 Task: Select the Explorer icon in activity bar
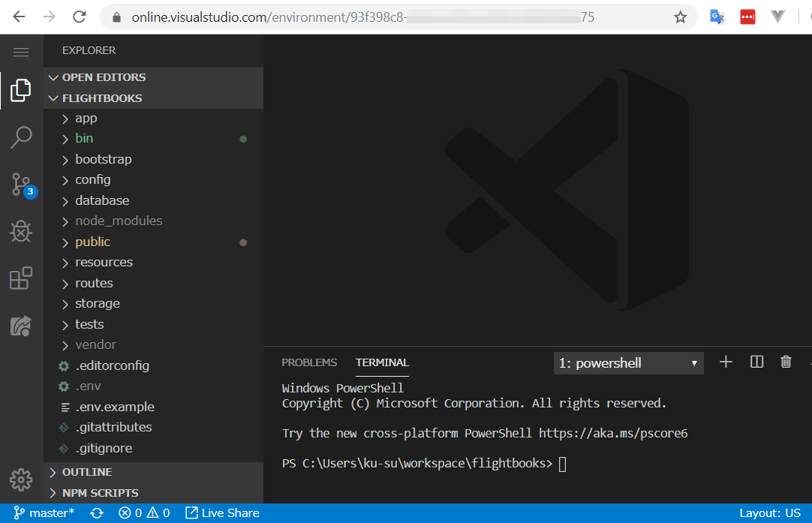coord(20,90)
